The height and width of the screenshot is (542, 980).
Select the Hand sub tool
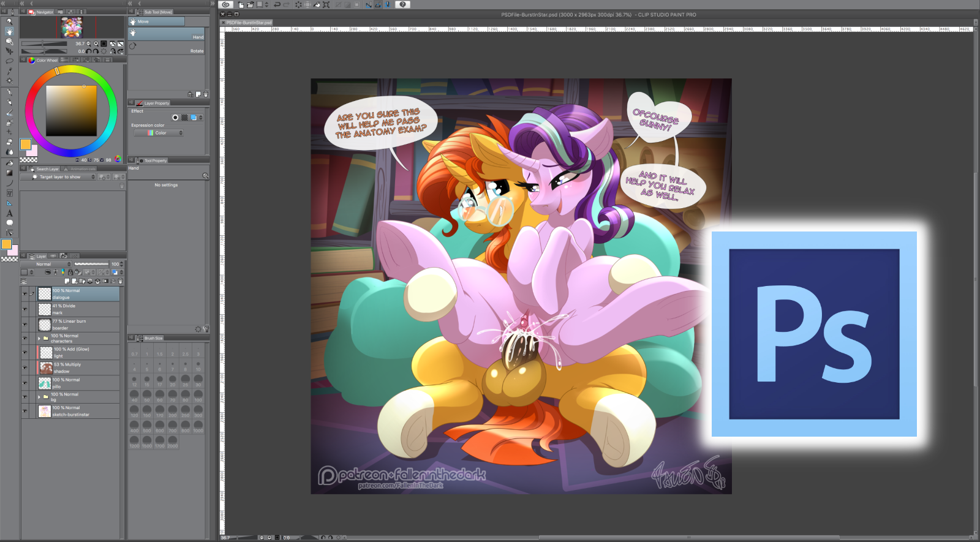[x=167, y=34]
